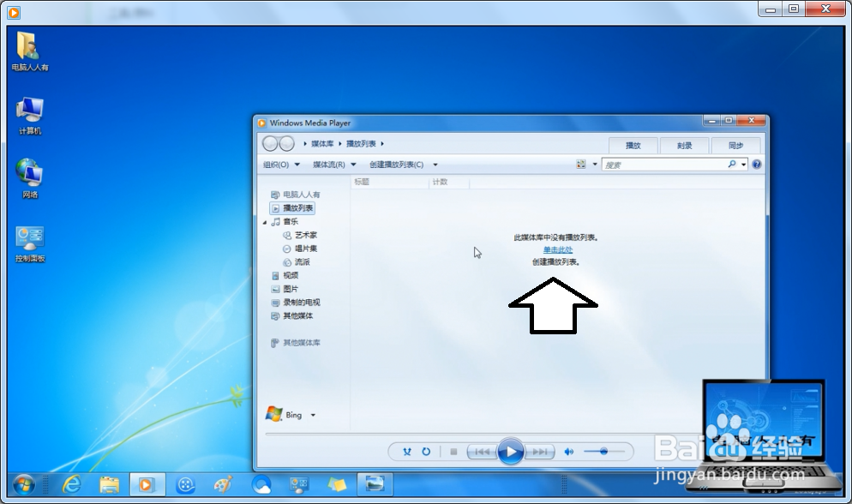The width and height of the screenshot is (852, 504).
Task: Select 艺术家 under music
Action: [300, 235]
